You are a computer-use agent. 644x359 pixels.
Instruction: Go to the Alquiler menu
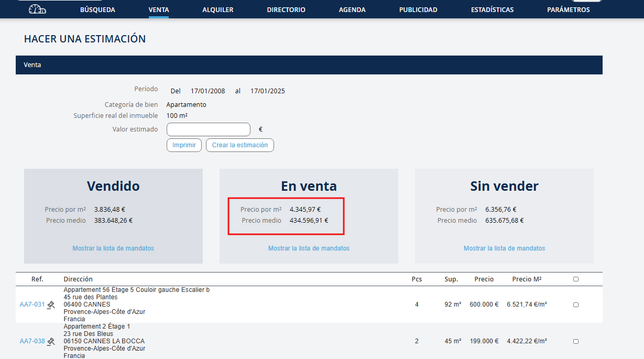[217, 10]
